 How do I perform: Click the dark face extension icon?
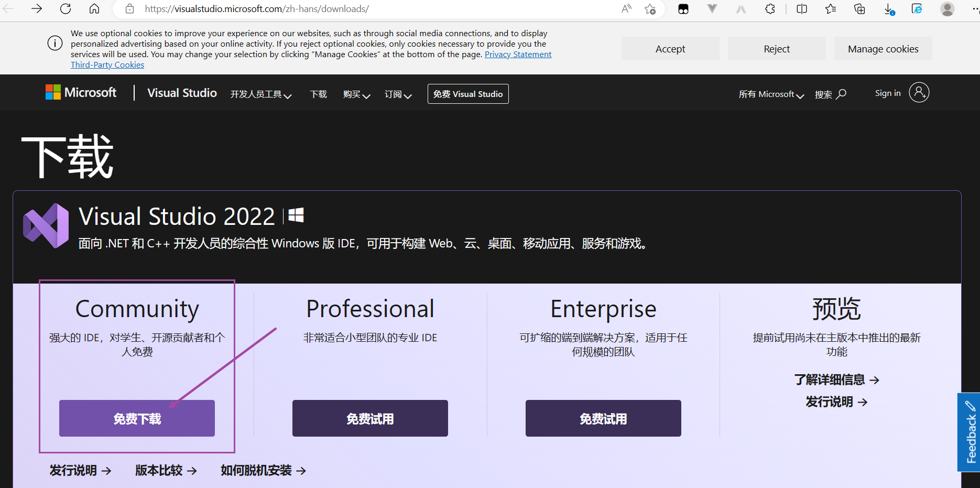[683, 9]
